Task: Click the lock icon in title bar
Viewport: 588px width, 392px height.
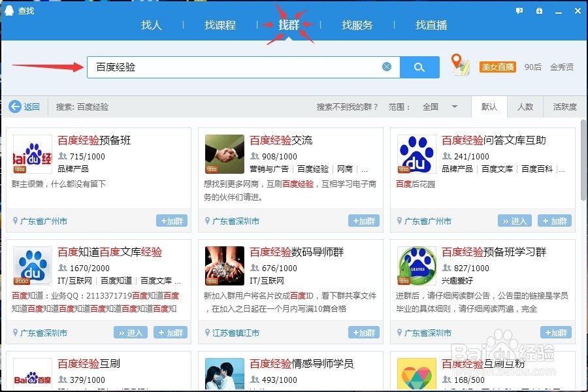Action: click(539, 11)
